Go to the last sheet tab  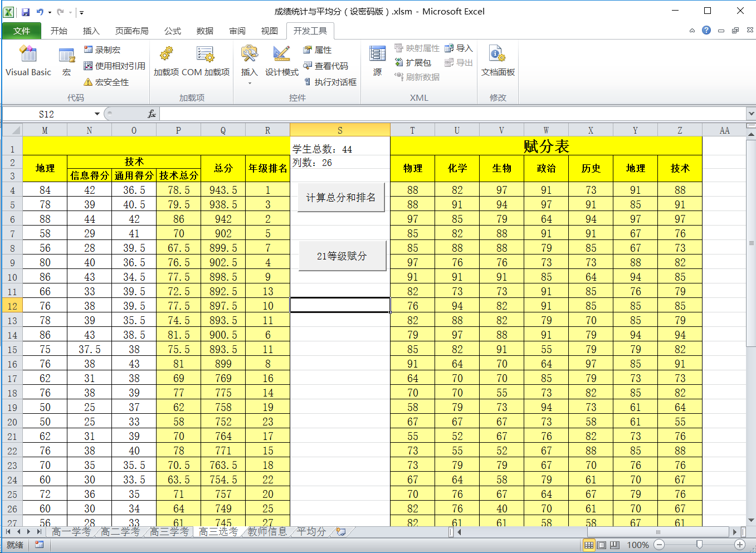(x=38, y=532)
